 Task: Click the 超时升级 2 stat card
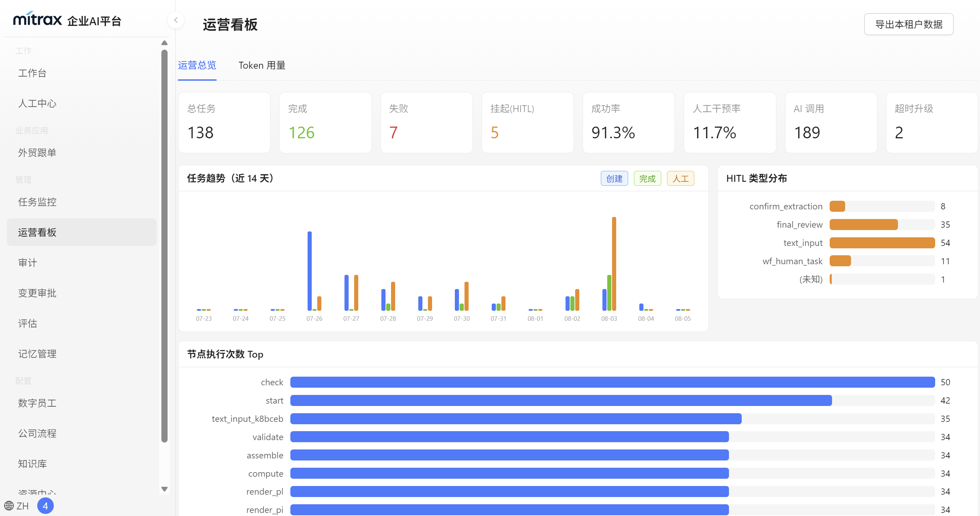click(932, 122)
